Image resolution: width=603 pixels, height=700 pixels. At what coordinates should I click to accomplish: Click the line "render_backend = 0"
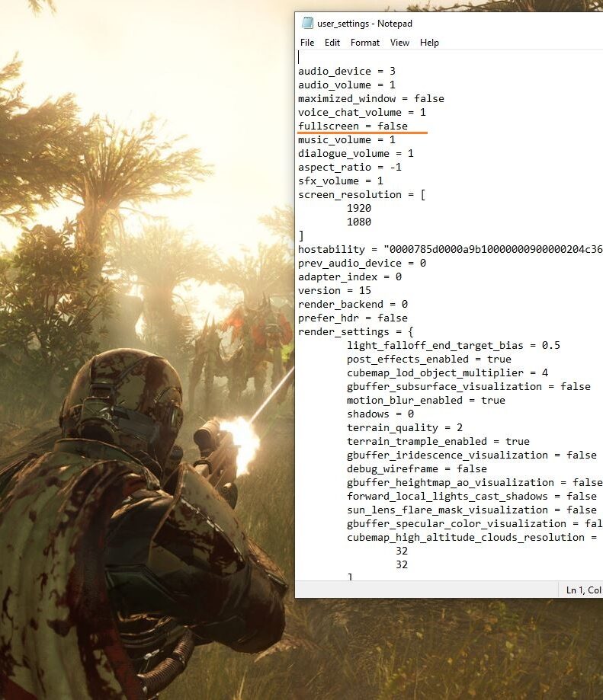(353, 305)
